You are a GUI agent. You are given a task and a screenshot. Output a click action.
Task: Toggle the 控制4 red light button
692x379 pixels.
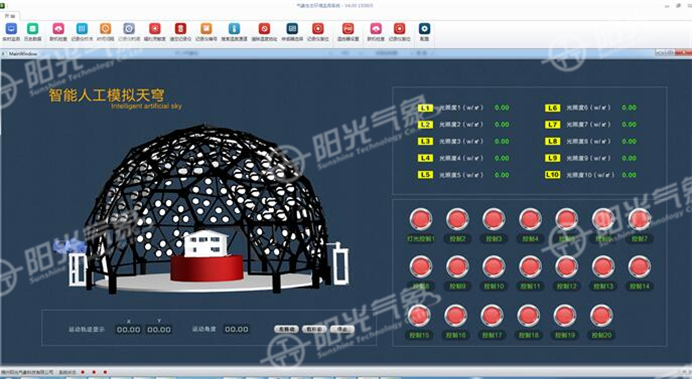point(530,219)
